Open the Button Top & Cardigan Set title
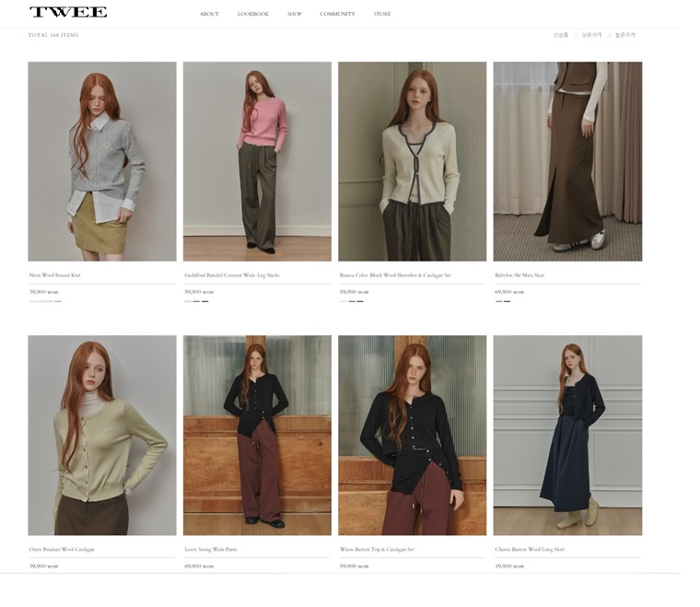 (377, 549)
